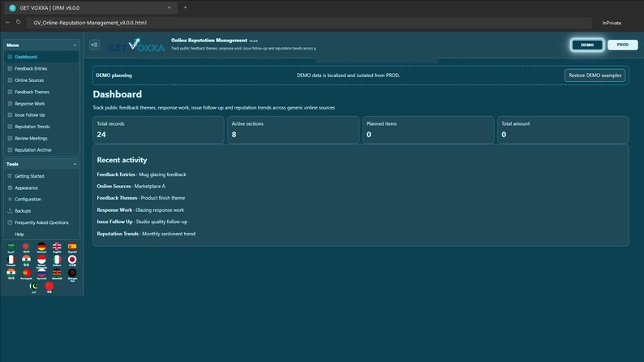Open Dashboard in the sidebar menu

41,57
